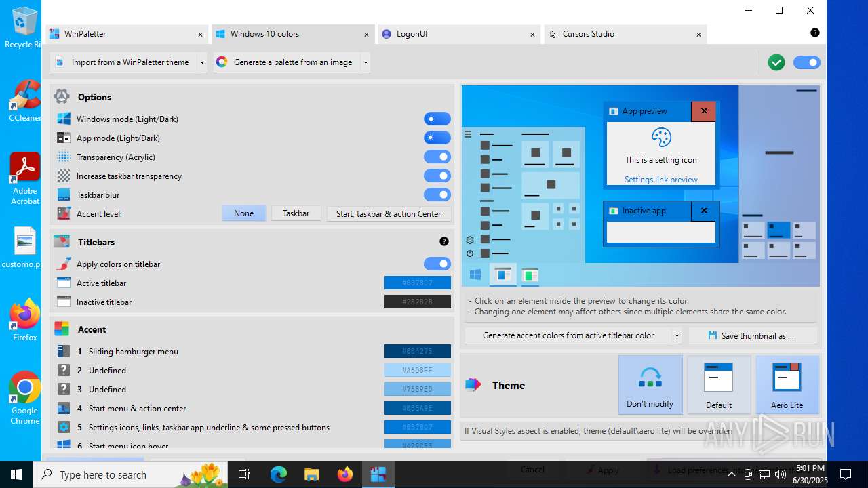Click the taskbar transparency checkered icon
Image resolution: width=868 pixels, height=488 pixels.
[64, 176]
